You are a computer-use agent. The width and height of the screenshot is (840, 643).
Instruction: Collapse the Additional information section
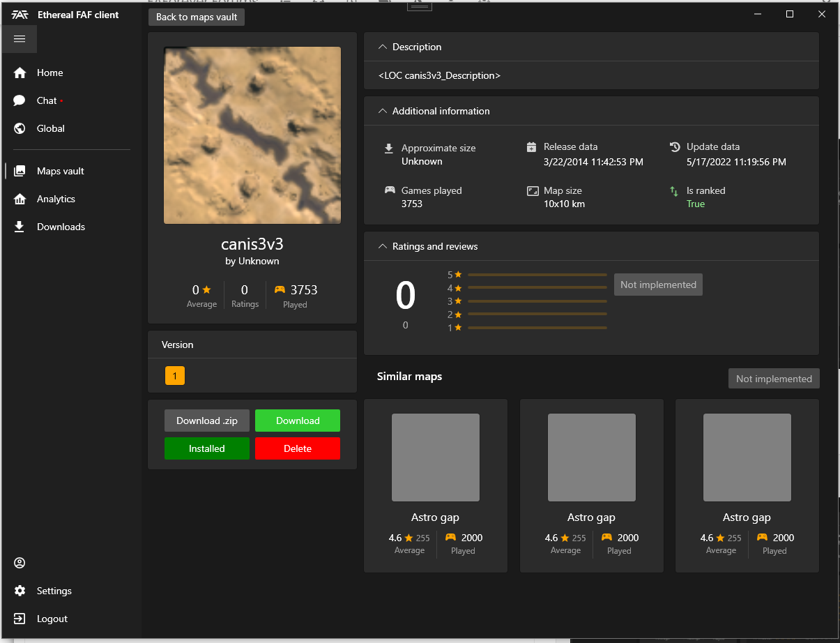tap(381, 111)
